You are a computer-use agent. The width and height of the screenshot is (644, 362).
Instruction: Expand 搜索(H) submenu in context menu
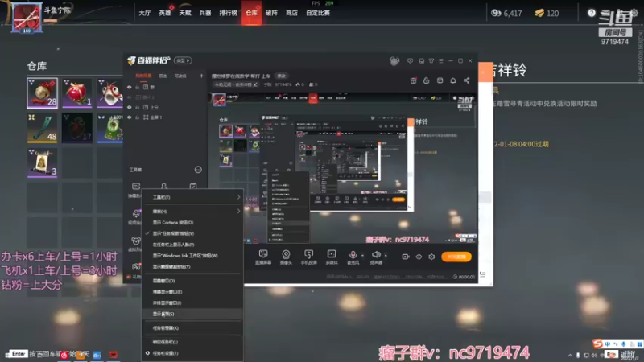pos(192,211)
